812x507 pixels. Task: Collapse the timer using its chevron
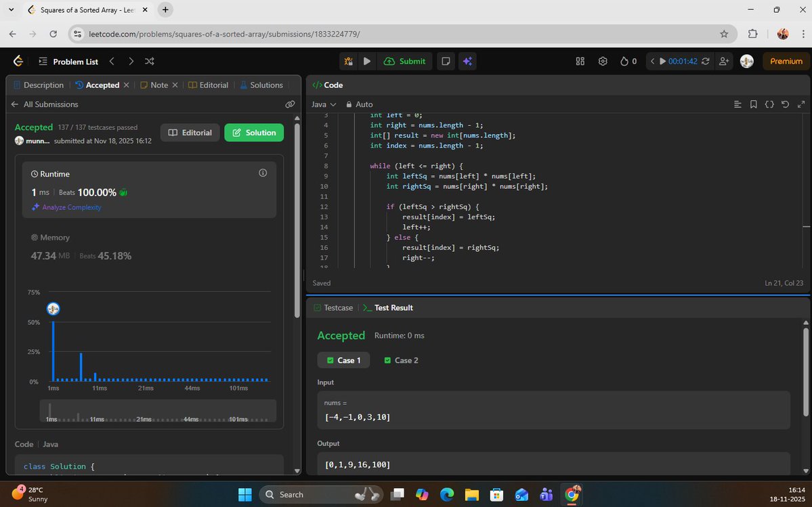652,61
